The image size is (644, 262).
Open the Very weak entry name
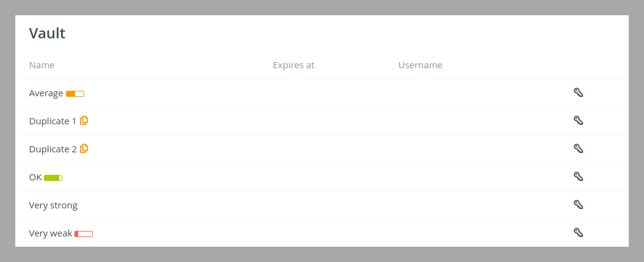coord(51,234)
